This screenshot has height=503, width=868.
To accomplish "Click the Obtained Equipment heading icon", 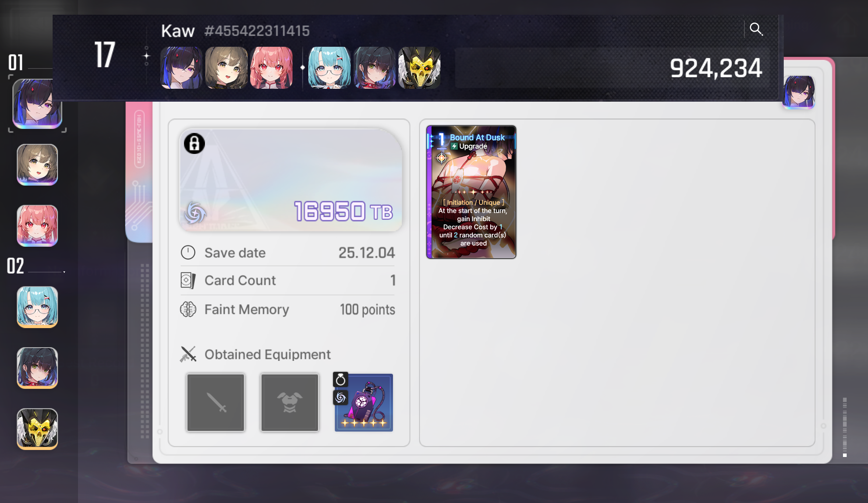I will tap(188, 354).
